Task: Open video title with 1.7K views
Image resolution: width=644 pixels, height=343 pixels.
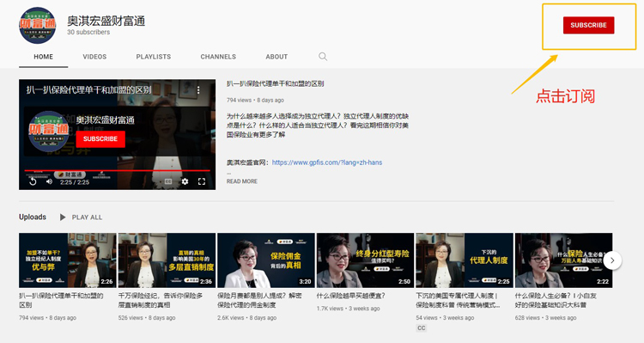Action: (350, 296)
